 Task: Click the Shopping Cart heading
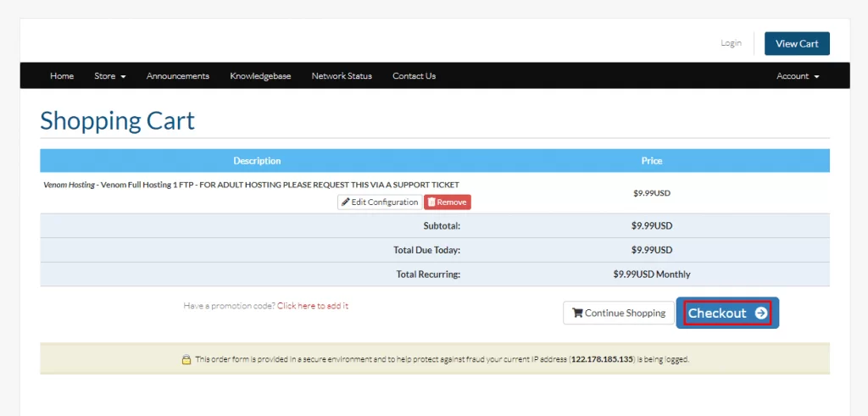(x=117, y=120)
